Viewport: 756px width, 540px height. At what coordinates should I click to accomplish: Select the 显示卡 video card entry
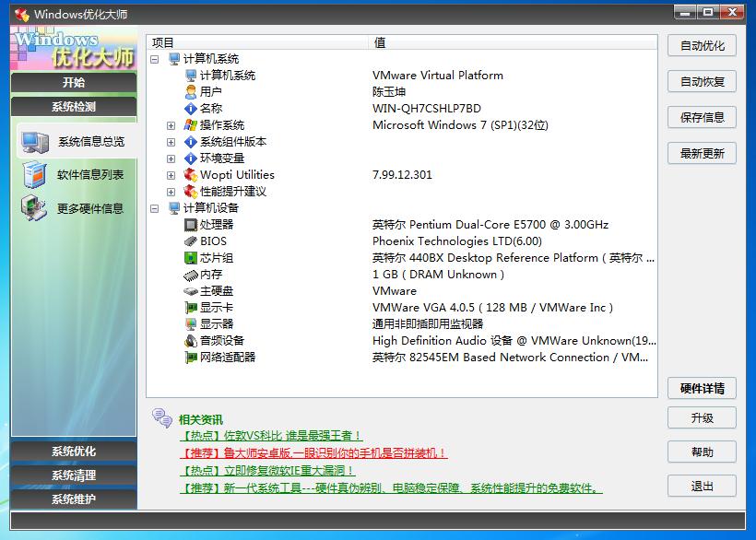tap(213, 307)
